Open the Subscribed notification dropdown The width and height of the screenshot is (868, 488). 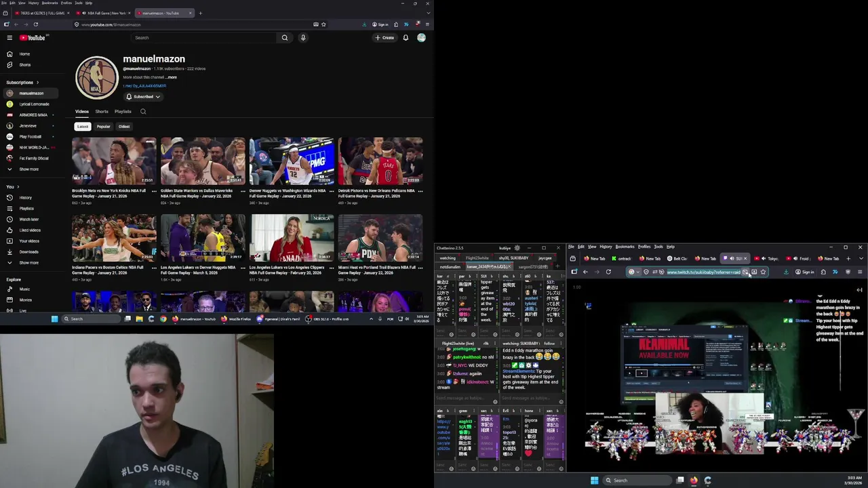point(142,97)
